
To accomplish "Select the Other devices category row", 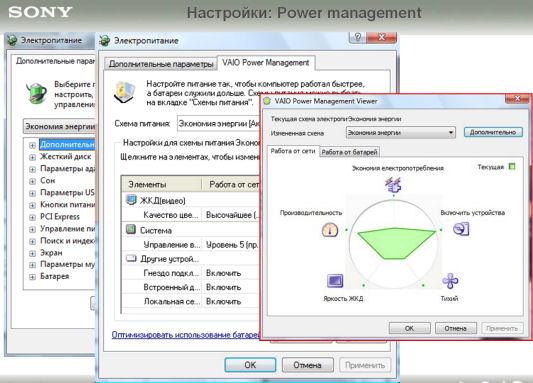I will click(x=191, y=259).
